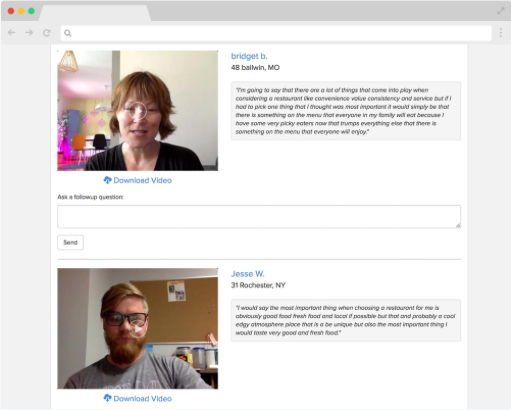Image resolution: width=511 pixels, height=410 pixels.
Task: Click bridget b.'s transcript quote box
Action: 346,111
